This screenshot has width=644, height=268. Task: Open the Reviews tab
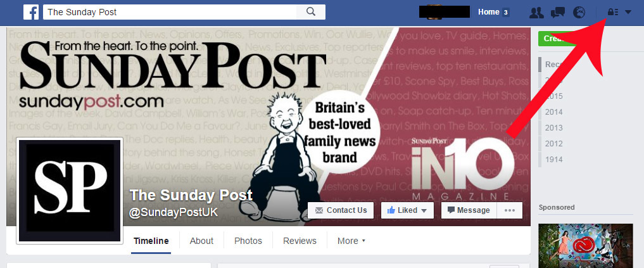[x=300, y=241]
